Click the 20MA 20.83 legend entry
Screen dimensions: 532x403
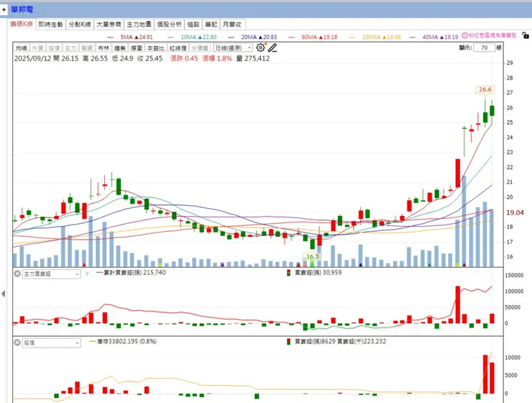tap(253, 37)
